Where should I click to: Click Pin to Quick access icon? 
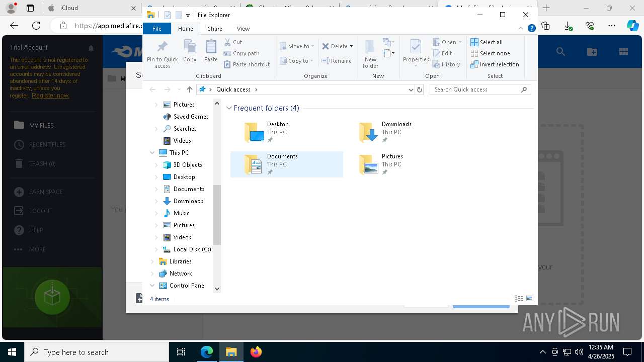click(x=162, y=54)
